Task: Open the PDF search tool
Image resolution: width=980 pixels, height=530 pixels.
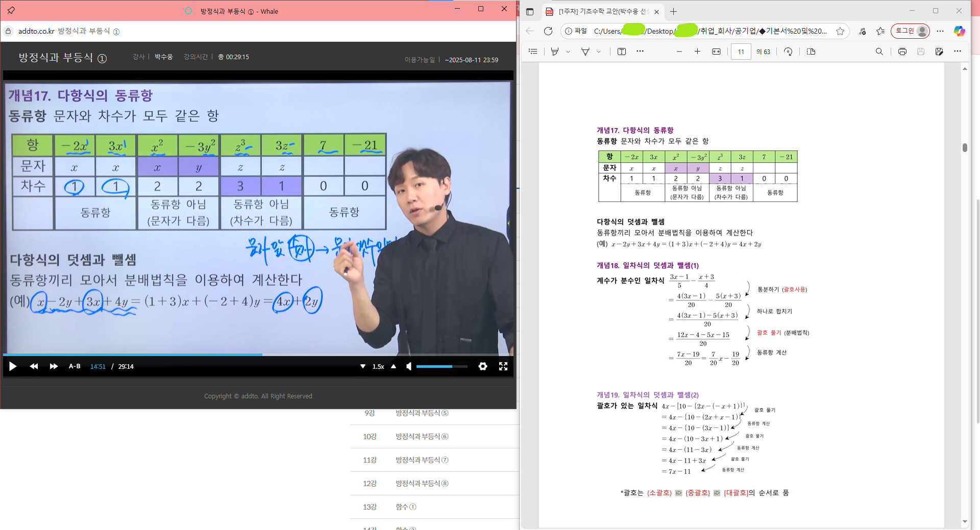Action: pyautogui.click(x=879, y=52)
